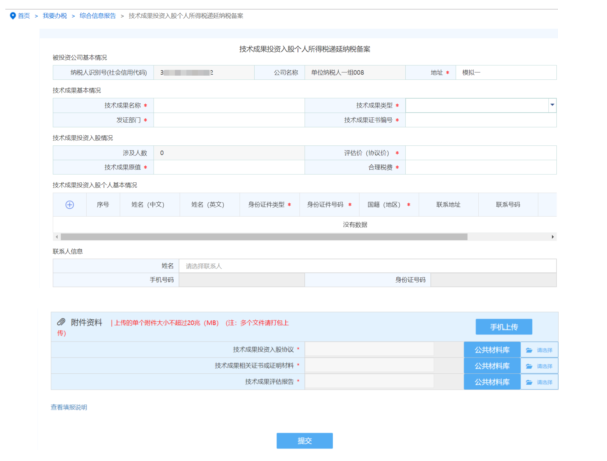Navigate to 首页 breadcrumb link

[24, 17]
